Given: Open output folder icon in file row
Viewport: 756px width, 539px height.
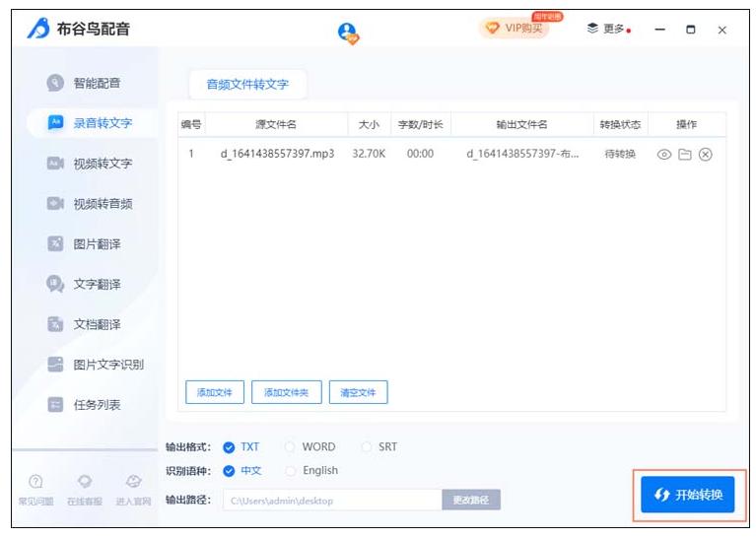Looking at the screenshot, I should click(685, 155).
